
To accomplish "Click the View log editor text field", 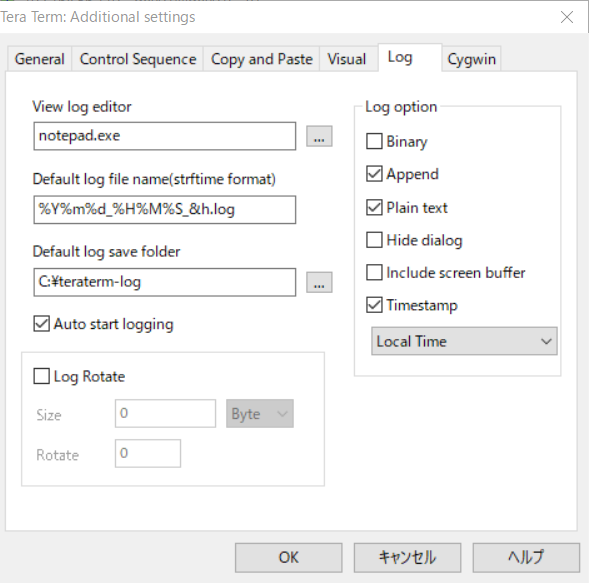I will pos(165,136).
